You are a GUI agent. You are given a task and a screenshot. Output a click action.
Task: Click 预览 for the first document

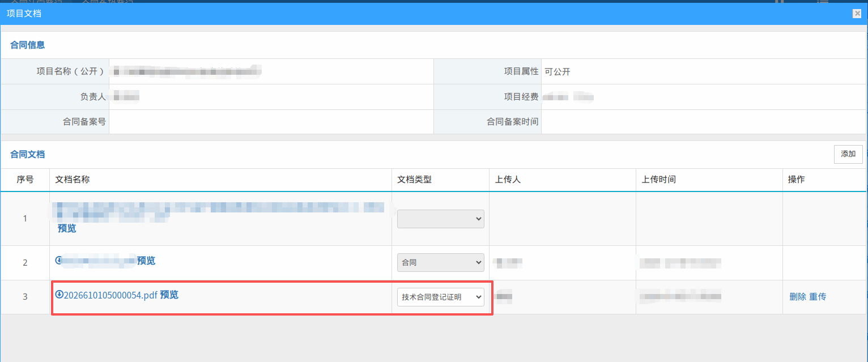[67, 228]
